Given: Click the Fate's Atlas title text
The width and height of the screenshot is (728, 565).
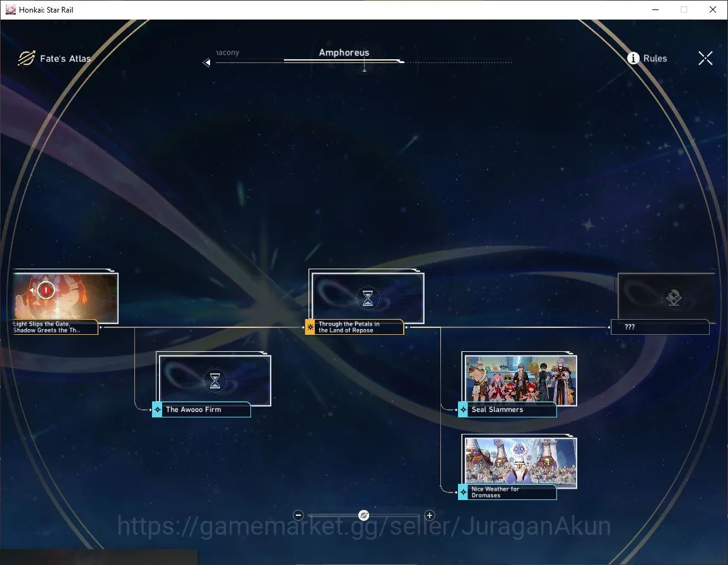Looking at the screenshot, I should click(65, 59).
